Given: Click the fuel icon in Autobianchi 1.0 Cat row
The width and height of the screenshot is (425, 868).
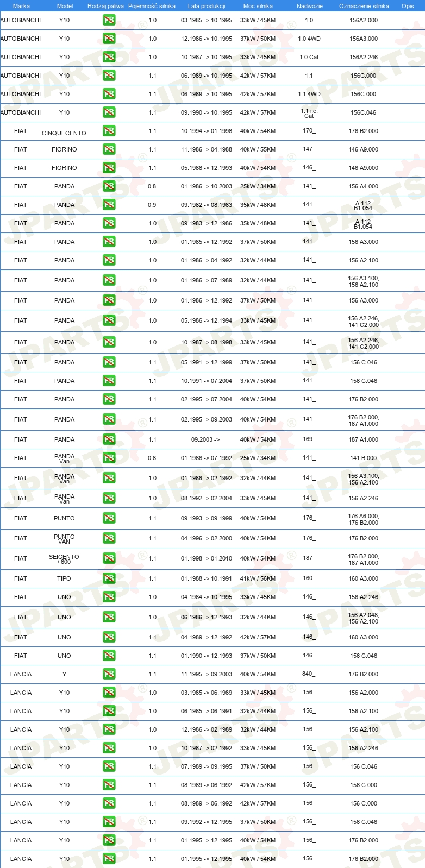Looking at the screenshot, I should pos(109,57).
